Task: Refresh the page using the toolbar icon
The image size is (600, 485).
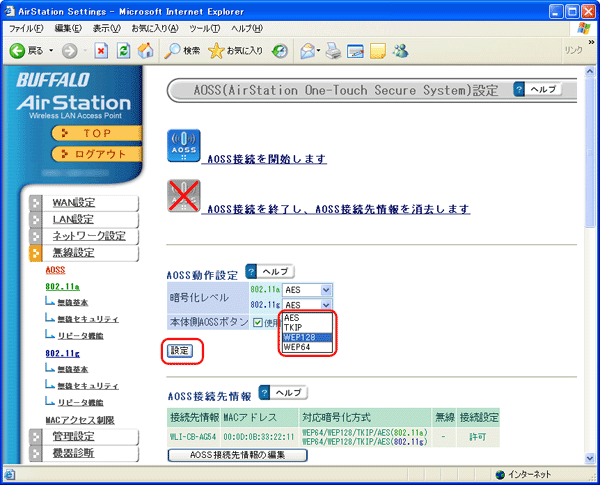Action: pyautogui.click(x=123, y=51)
